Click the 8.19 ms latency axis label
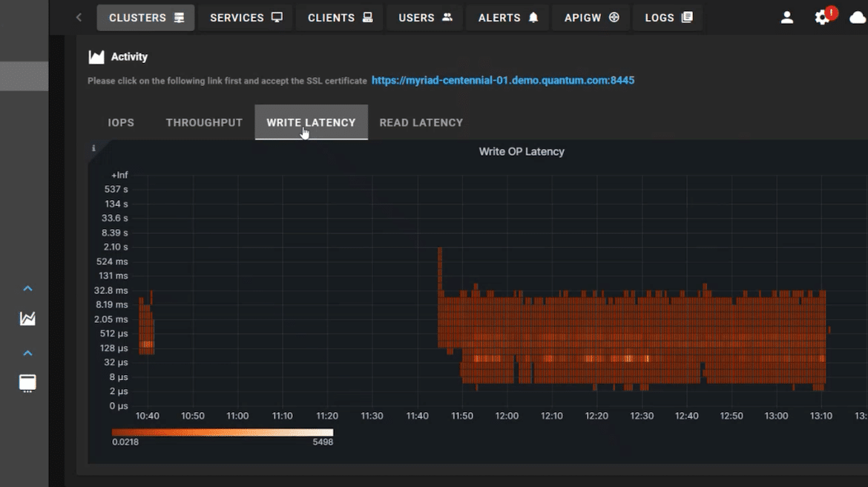Viewport: 868px width, 487px height. click(x=111, y=305)
